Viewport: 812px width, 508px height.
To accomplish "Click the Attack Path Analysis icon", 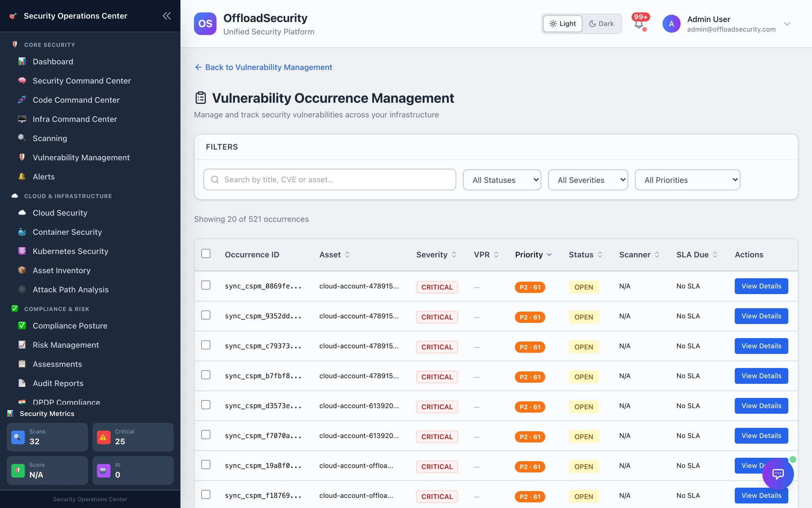I will pos(22,289).
